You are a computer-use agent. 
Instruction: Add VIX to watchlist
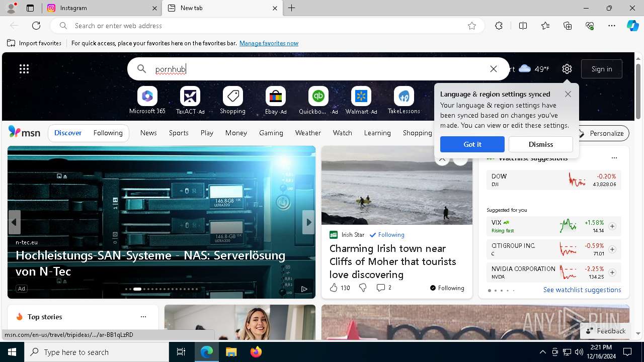(612, 226)
